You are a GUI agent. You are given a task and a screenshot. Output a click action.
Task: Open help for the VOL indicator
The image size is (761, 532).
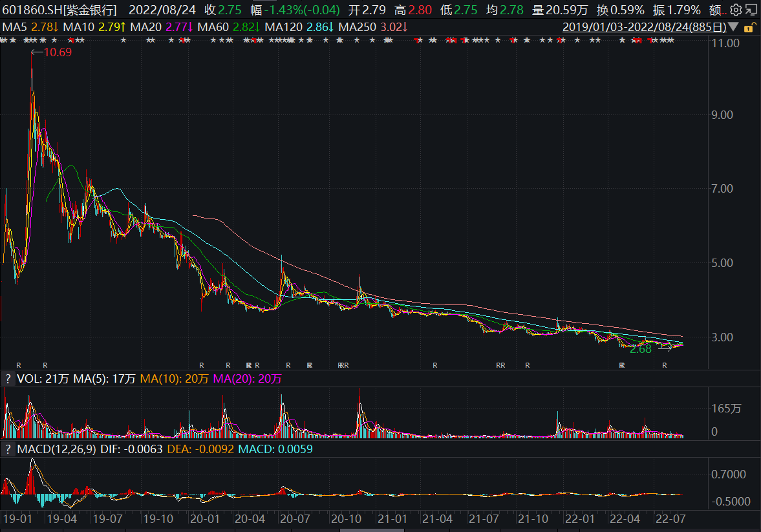[x=8, y=379]
